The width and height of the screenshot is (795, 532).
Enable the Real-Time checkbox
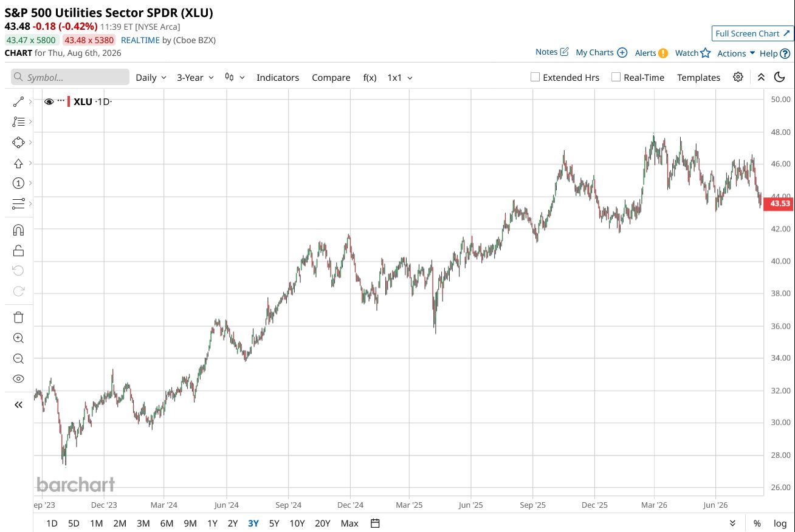(x=616, y=77)
